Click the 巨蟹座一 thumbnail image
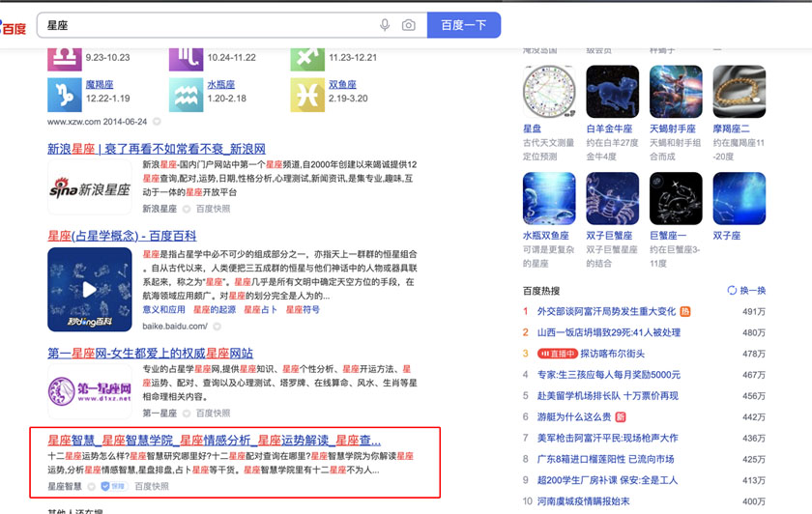The height and width of the screenshot is (514, 812). [676, 199]
